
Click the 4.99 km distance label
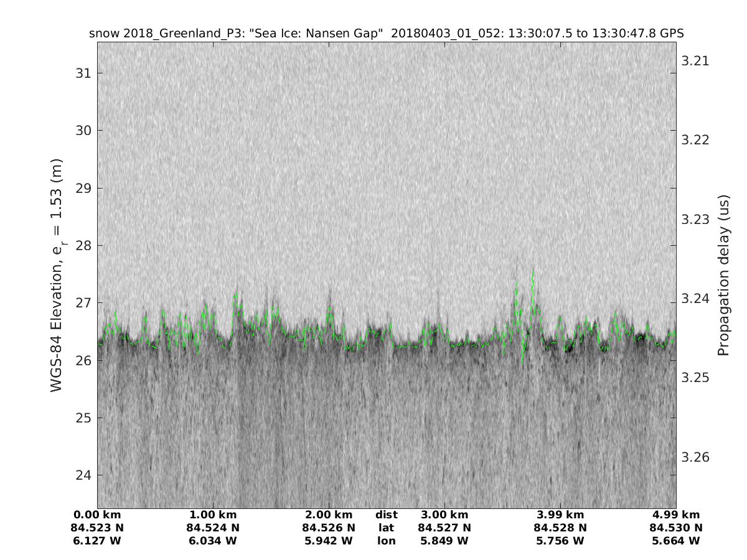[x=676, y=515]
